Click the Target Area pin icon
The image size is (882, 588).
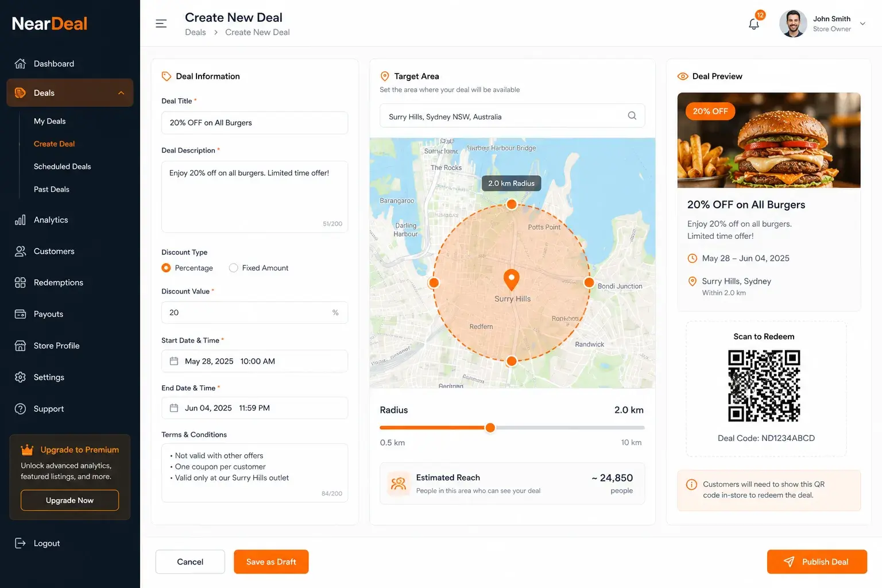click(385, 76)
